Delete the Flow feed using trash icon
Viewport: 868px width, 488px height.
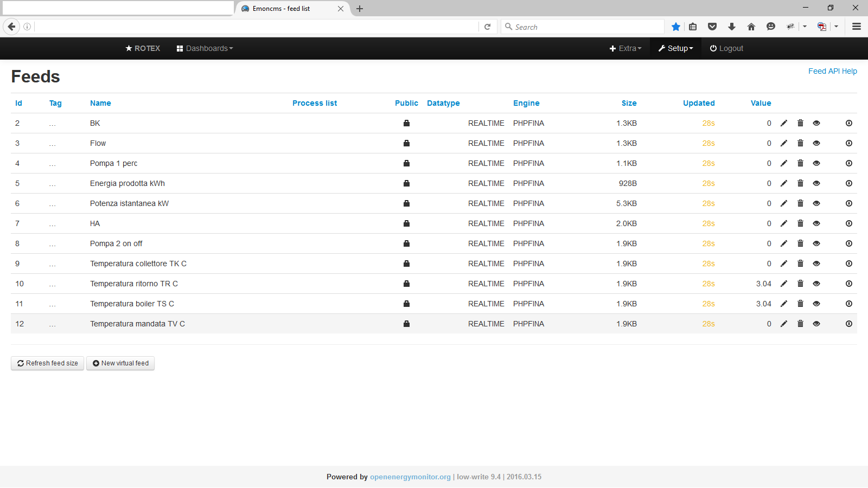[x=800, y=143]
